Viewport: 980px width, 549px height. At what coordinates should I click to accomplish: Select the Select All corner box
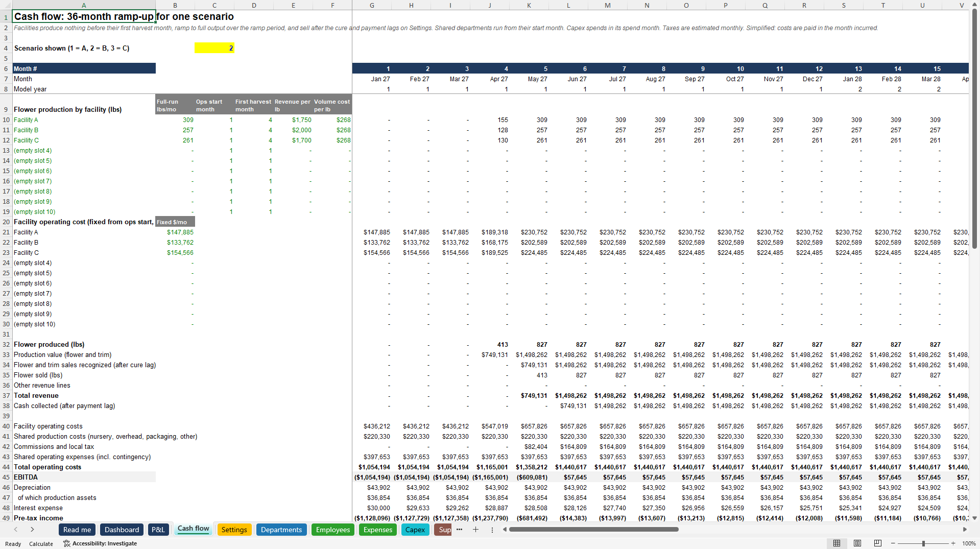click(6, 5)
